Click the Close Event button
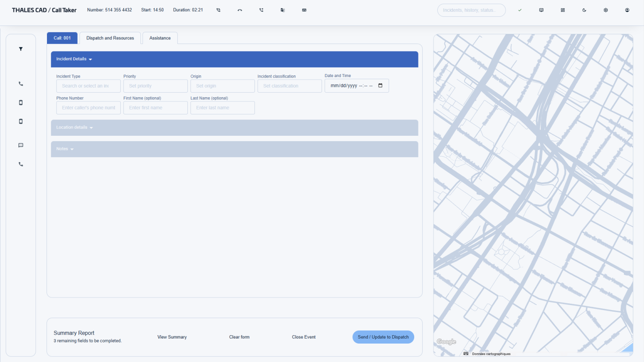Image resolution: width=644 pixels, height=362 pixels. 304,337
